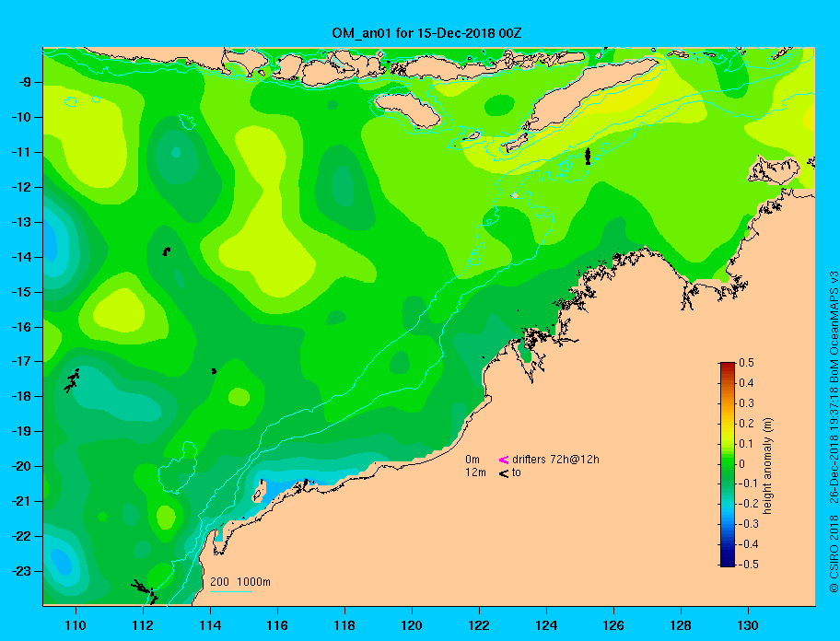This screenshot has height=641, width=840.
Task: Click the '12m' legend depth label
Action: coord(475,472)
